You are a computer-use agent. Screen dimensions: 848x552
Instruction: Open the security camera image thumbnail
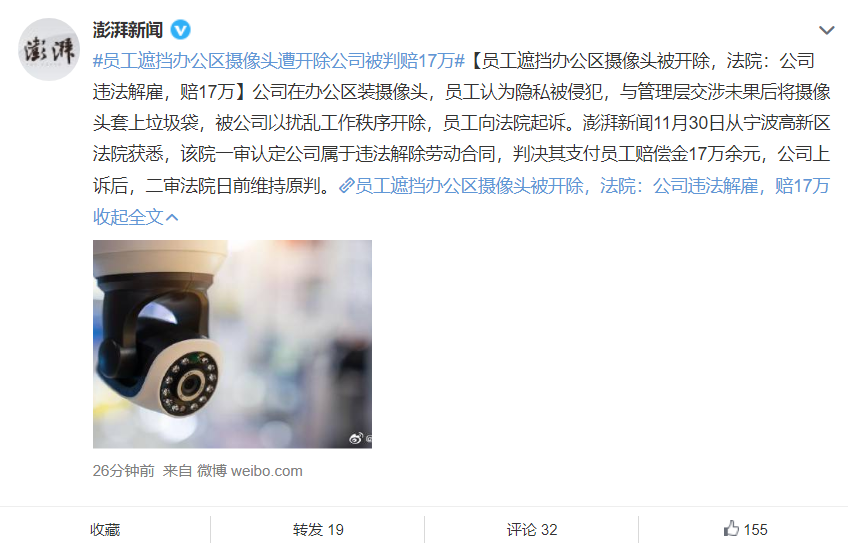(x=232, y=344)
